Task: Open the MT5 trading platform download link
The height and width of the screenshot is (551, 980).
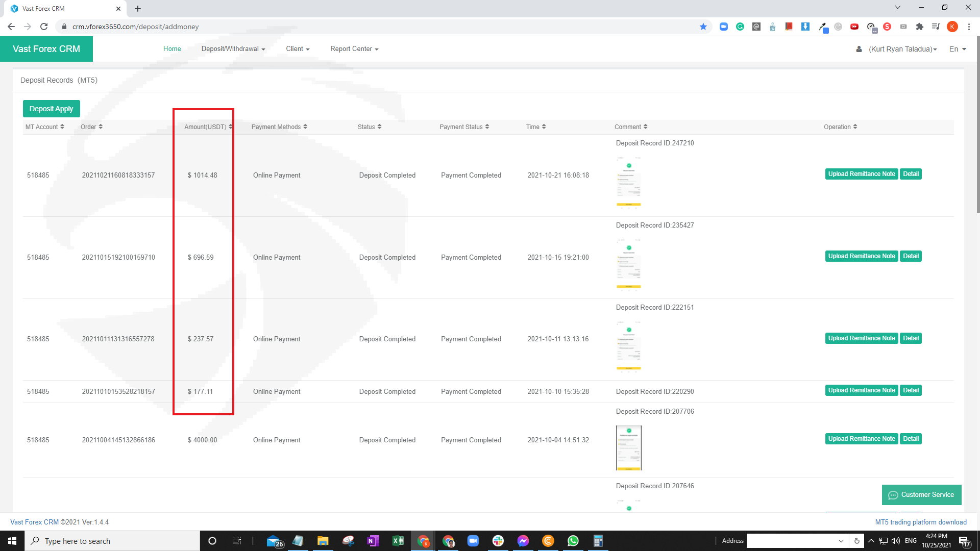Action: [x=920, y=522]
